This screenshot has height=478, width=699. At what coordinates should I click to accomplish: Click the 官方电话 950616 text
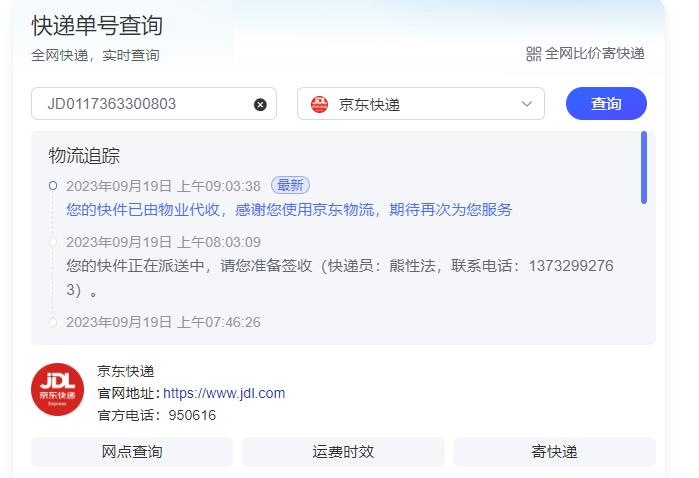click(157, 415)
